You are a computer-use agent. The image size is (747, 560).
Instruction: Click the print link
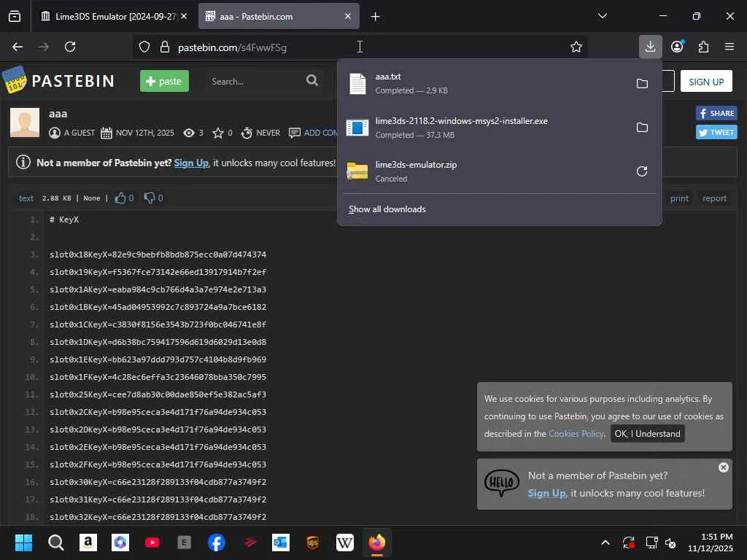(679, 198)
